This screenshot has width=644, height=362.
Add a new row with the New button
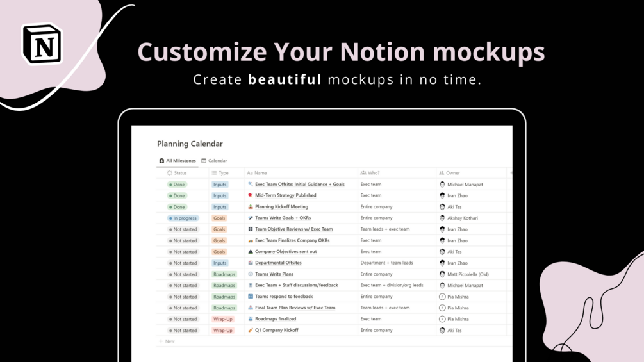click(167, 341)
